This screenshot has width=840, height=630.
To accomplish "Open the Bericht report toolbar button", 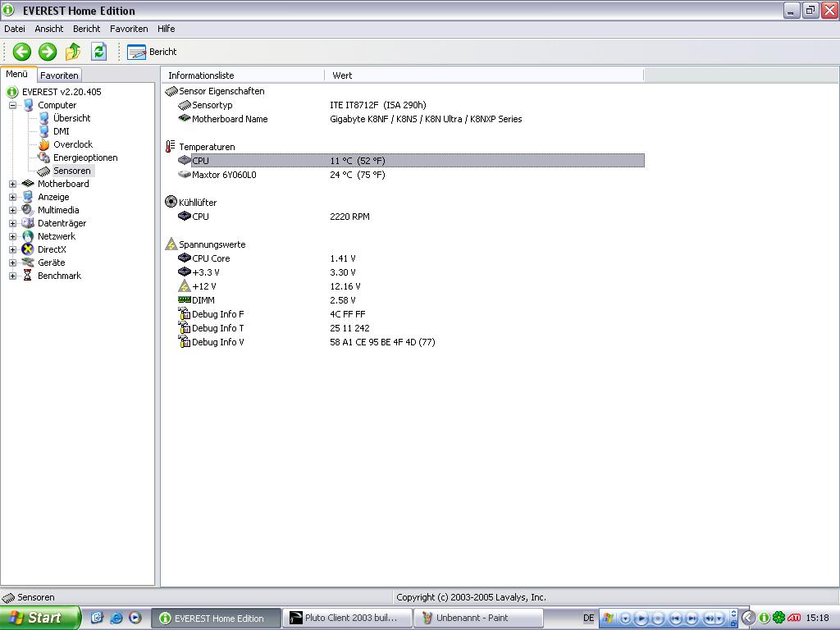I will point(152,52).
